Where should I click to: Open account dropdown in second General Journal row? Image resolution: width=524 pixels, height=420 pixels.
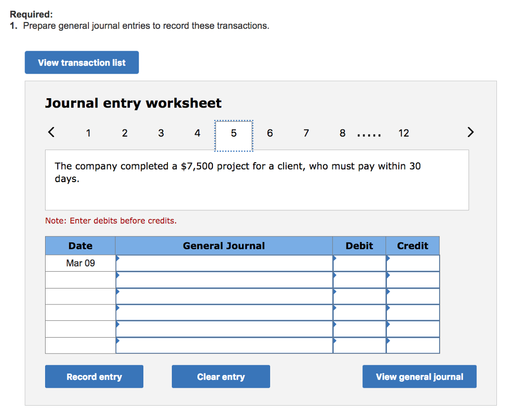(224, 280)
